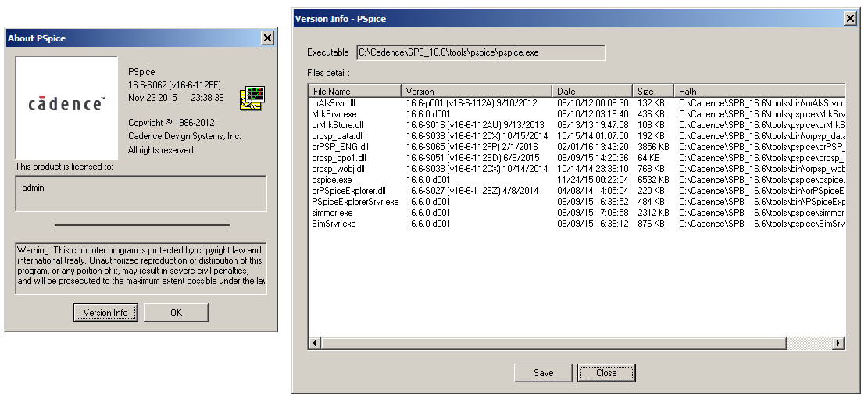Click version 16.6-S051 (v16-6-112ED) cell
The height and width of the screenshot is (402, 868).
(x=472, y=158)
